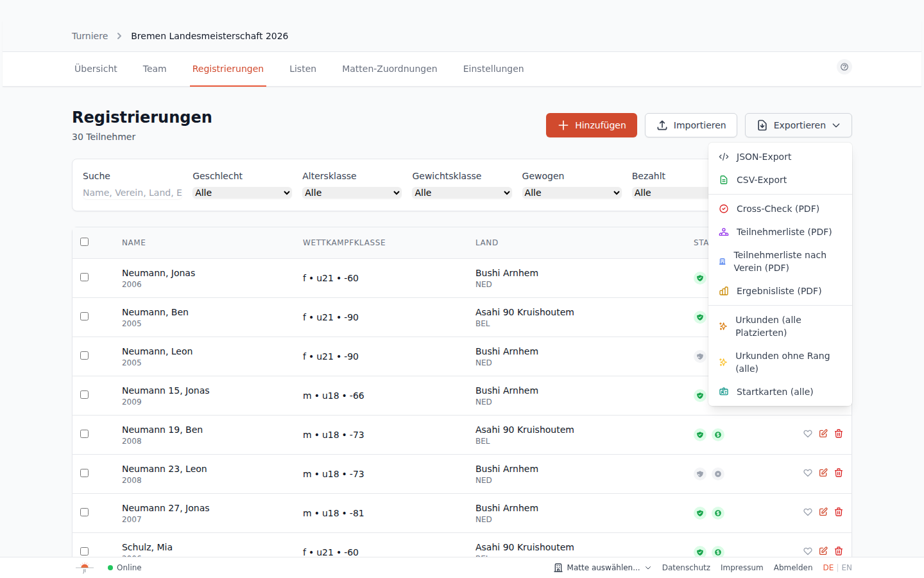Select Startkarten (alle) export
Viewport: 924px width, 578px height.
780,392
